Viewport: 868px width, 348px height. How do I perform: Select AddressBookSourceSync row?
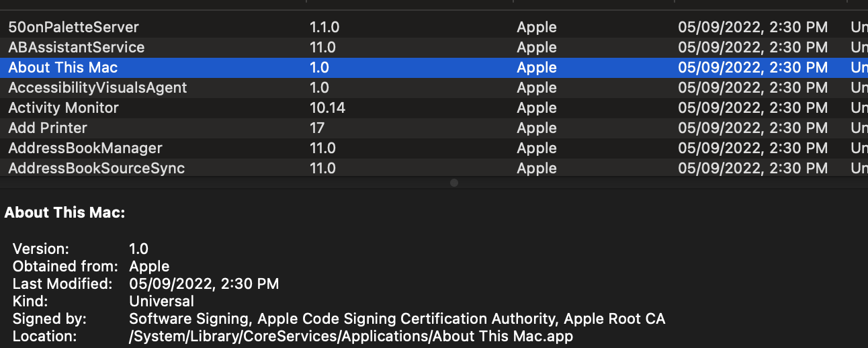pos(96,169)
